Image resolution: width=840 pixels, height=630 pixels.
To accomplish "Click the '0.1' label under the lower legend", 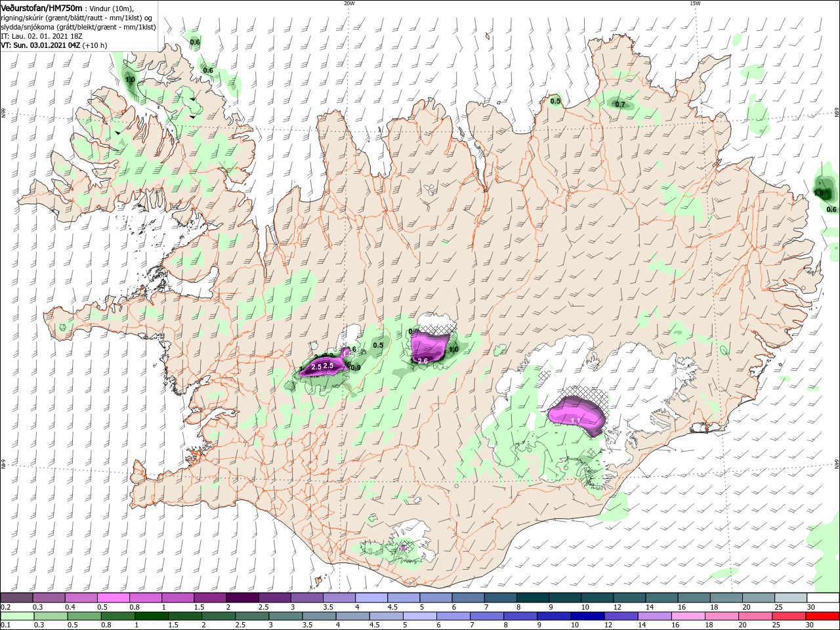I will coord(6,625).
